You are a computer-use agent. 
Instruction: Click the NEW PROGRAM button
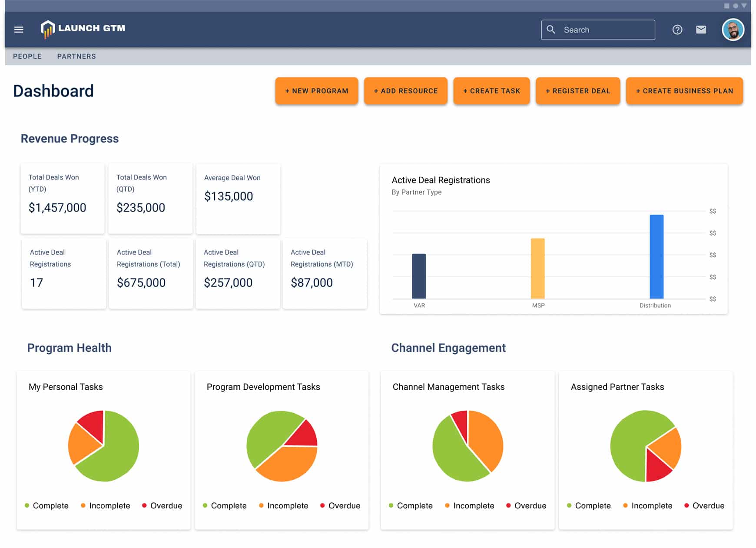(x=316, y=91)
